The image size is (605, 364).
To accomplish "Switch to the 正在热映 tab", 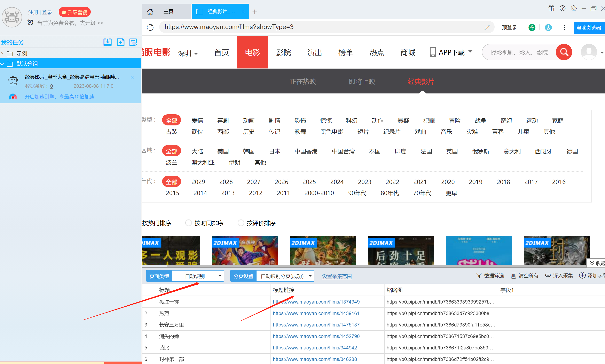I will [x=302, y=81].
